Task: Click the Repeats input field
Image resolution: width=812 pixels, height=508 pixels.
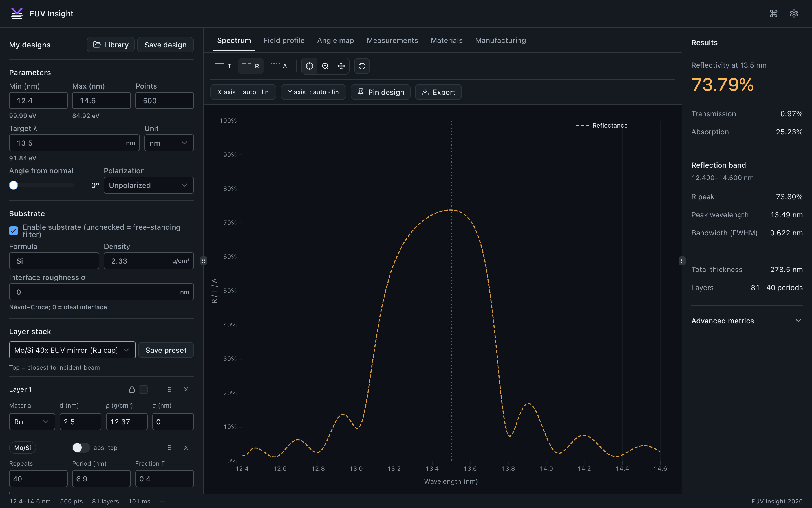Action: [38, 479]
